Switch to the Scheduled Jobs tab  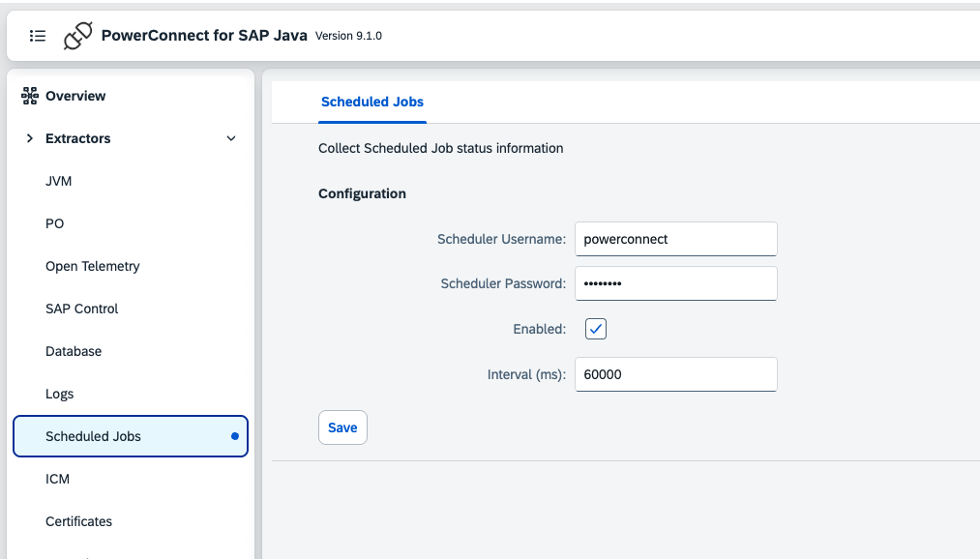coord(372,102)
